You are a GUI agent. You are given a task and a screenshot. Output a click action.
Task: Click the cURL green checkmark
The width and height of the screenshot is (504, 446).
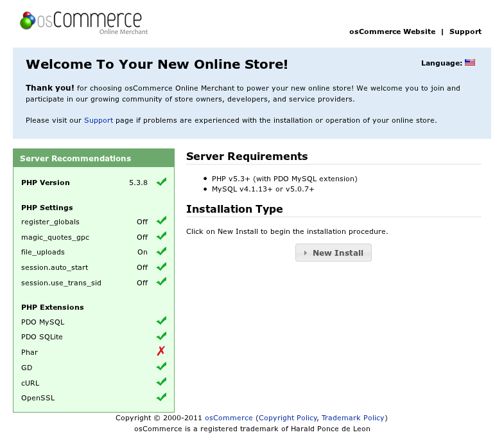point(161,382)
